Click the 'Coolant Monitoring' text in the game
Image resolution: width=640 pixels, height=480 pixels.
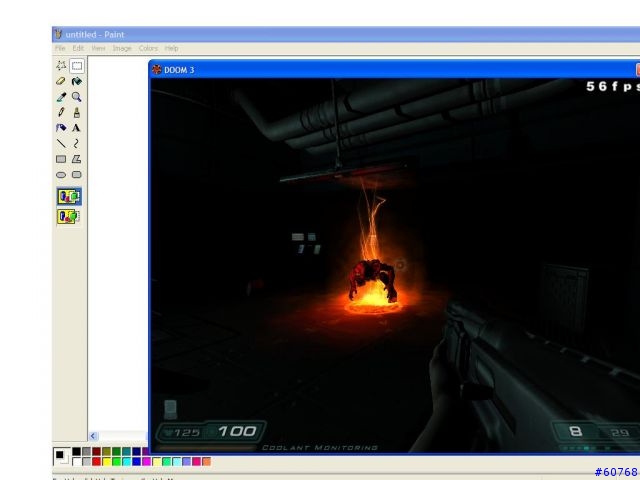[x=320, y=448]
